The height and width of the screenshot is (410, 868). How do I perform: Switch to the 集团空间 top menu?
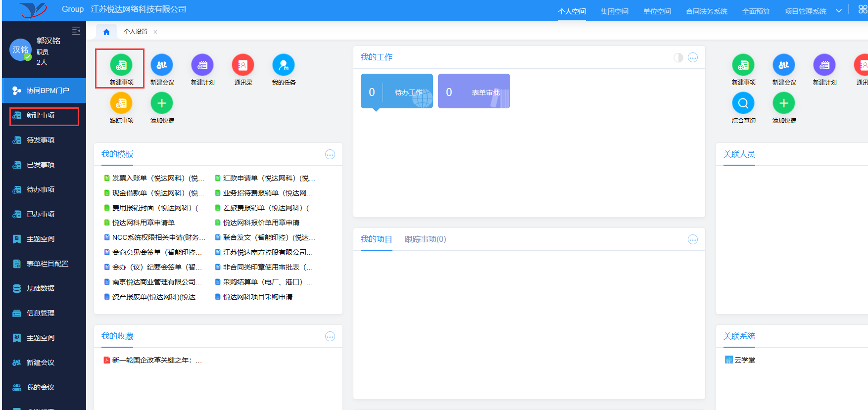(x=614, y=11)
